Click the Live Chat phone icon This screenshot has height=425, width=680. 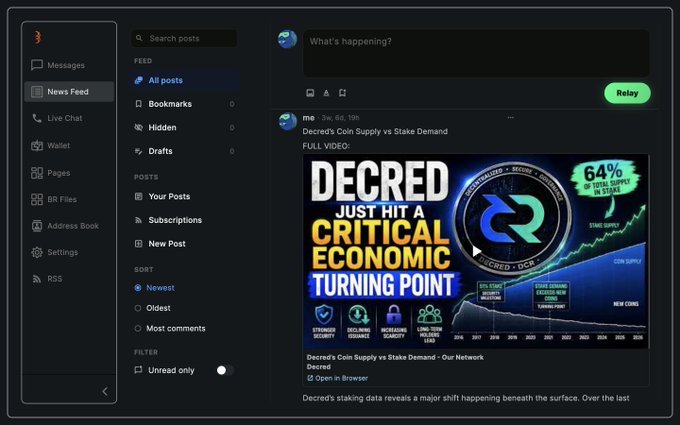37,118
